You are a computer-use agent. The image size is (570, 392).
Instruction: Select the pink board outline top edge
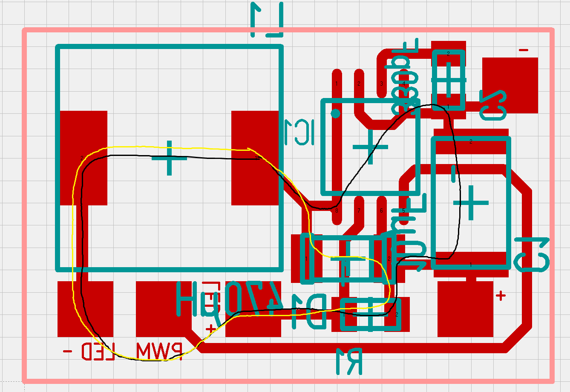point(288,30)
